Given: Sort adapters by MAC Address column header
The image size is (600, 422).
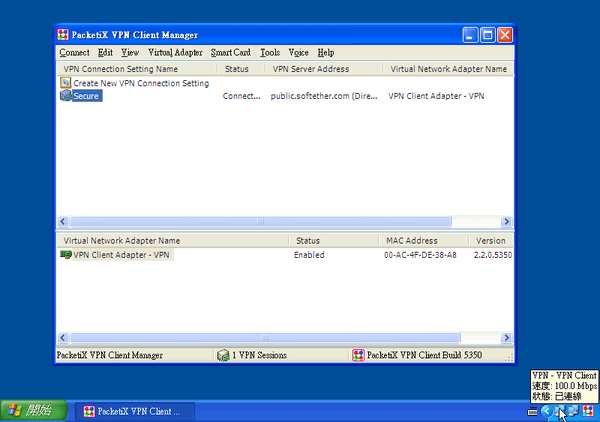Looking at the screenshot, I should [x=424, y=241].
